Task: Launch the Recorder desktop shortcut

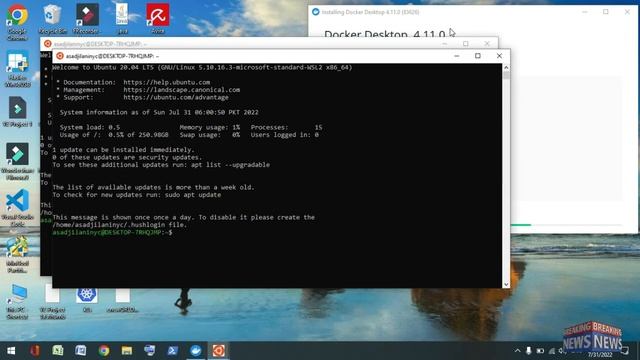Action: tap(87, 19)
